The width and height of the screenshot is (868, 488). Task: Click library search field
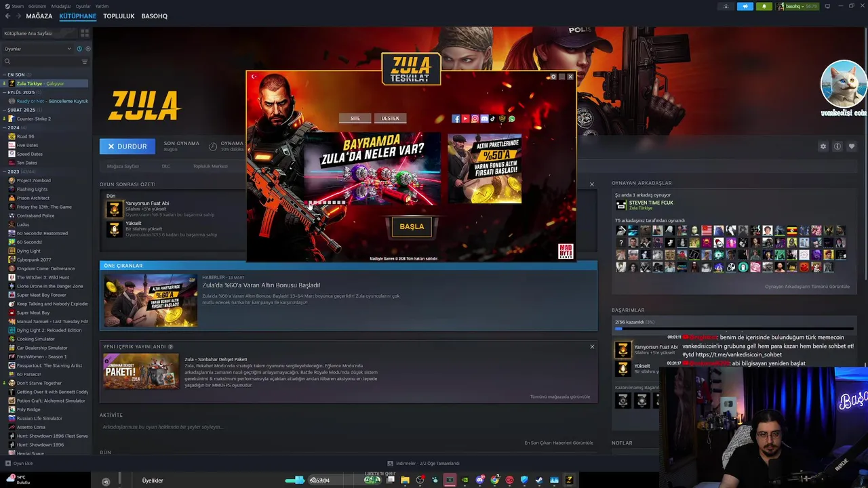(x=41, y=62)
